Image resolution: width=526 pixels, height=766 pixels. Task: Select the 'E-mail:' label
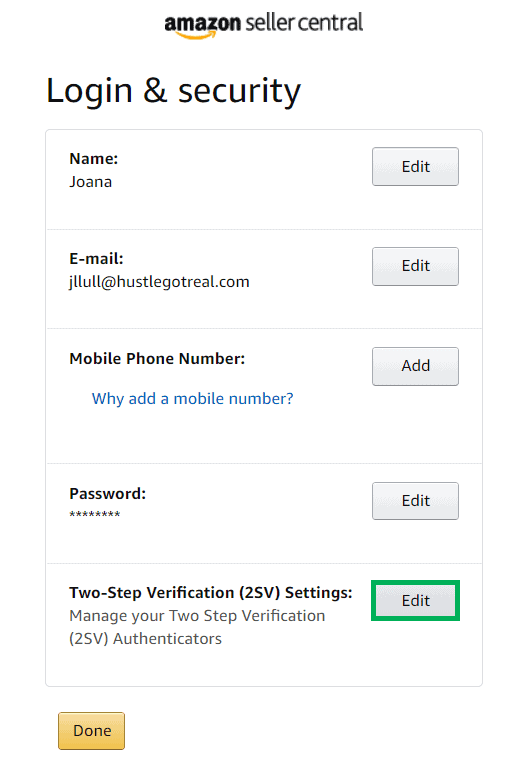[x=96, y=258]
